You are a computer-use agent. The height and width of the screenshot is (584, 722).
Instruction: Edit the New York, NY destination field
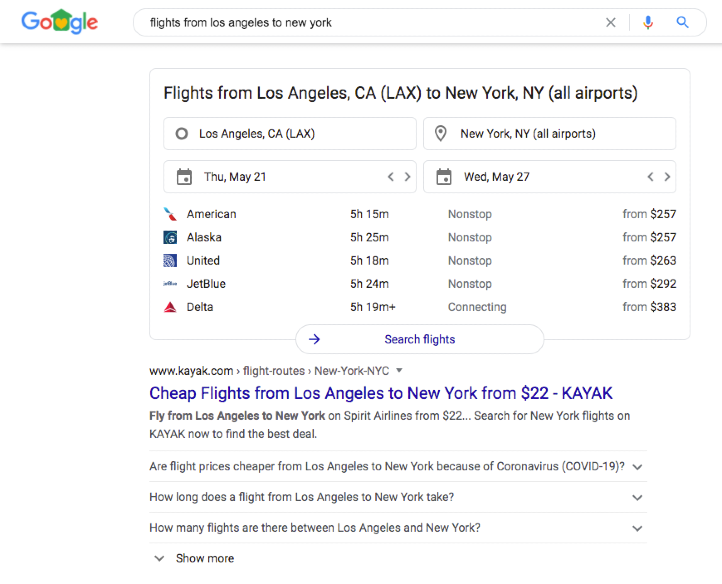(x=549, y=134)
